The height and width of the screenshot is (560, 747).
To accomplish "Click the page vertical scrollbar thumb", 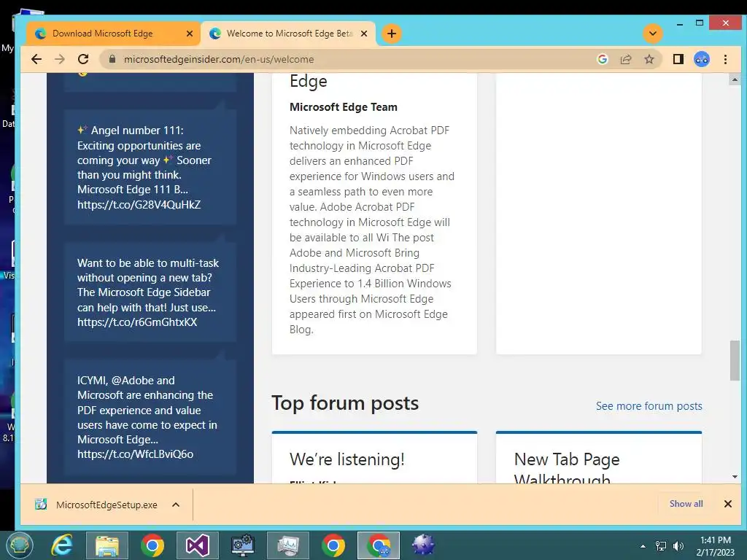I will pyautogui.click(x=734, y=360).
